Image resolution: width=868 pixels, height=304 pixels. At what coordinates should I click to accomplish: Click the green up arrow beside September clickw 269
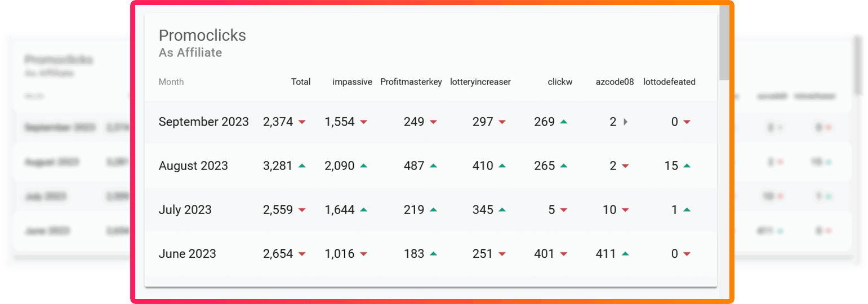pos(564,122)
